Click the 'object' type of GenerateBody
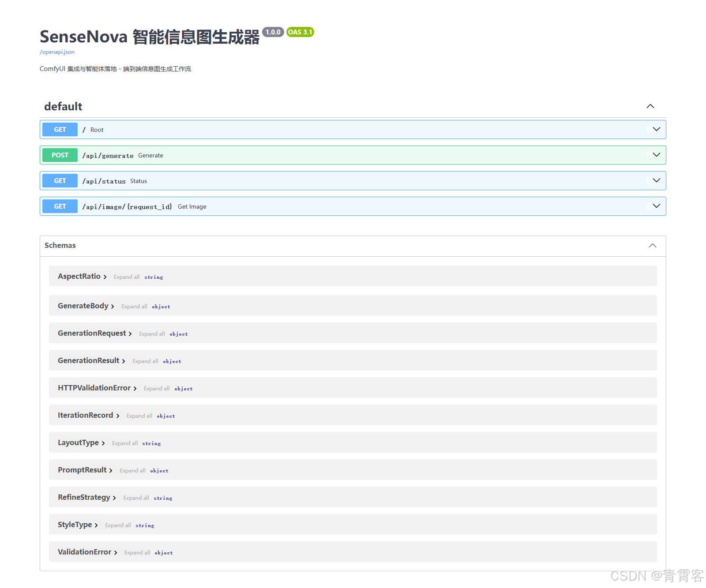Viewport: 706px width, 588px height. tap(161, 307)
